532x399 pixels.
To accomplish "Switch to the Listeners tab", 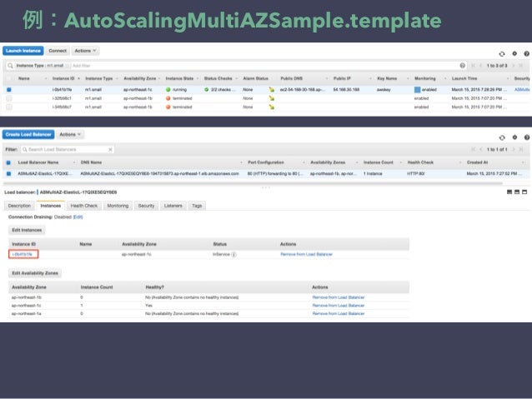I will click(173, 206).
